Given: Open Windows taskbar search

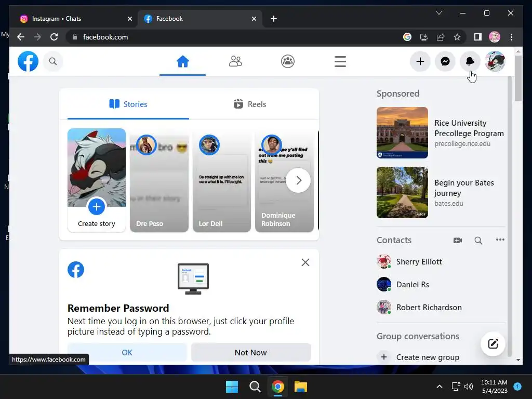Looking at the screenshot, I should tap(255, 387).
